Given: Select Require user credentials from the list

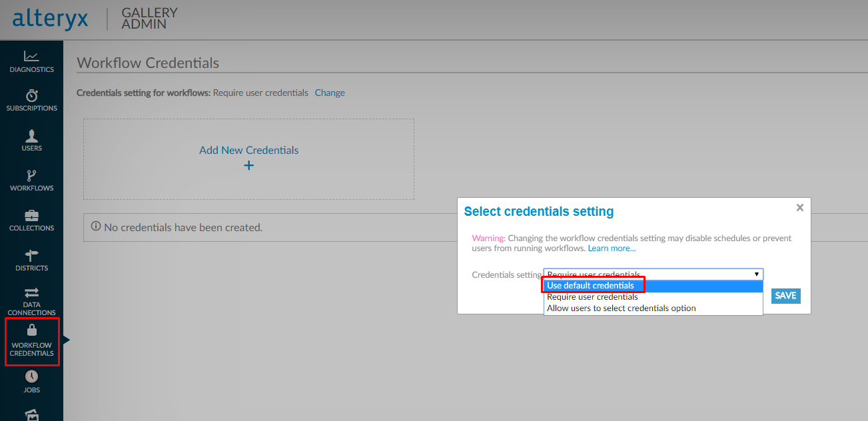Looking at the screenshot, I should (x=592, y=296).
